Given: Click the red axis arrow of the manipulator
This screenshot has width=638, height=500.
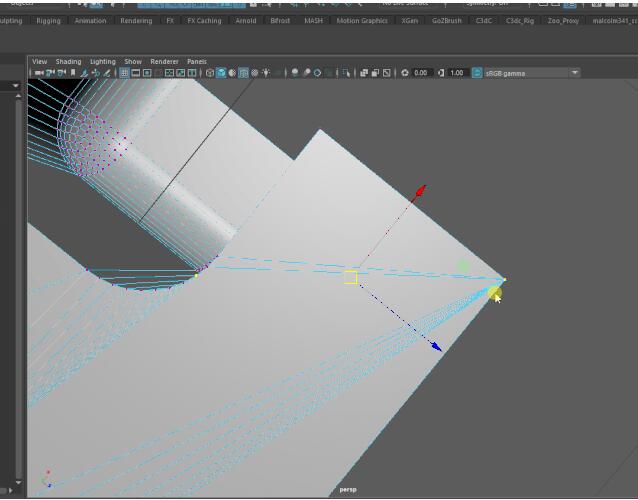Looking at the screenshot, I should (421, 189).
